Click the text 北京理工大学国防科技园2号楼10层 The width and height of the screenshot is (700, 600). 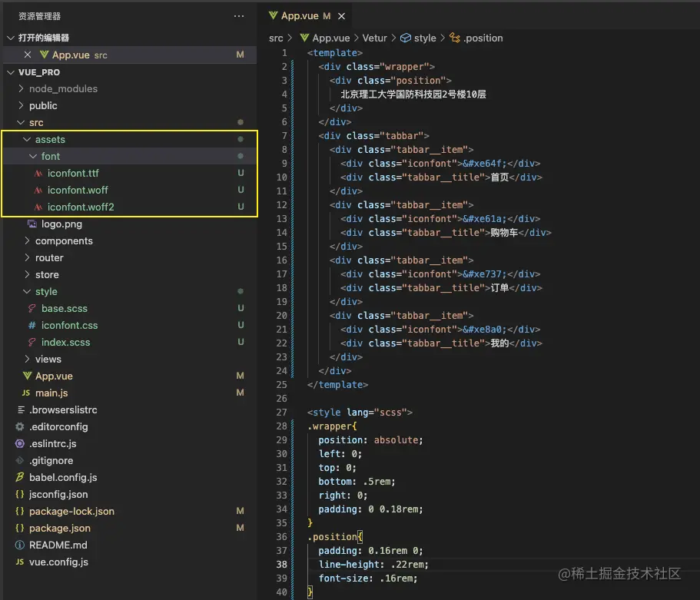point(413,94)
